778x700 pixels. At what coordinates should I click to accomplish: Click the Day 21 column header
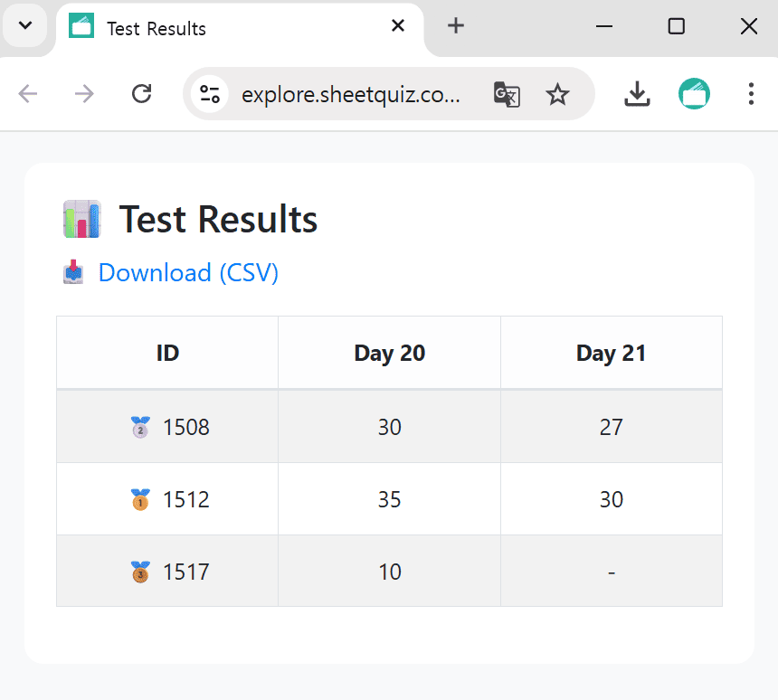point(611,352)
